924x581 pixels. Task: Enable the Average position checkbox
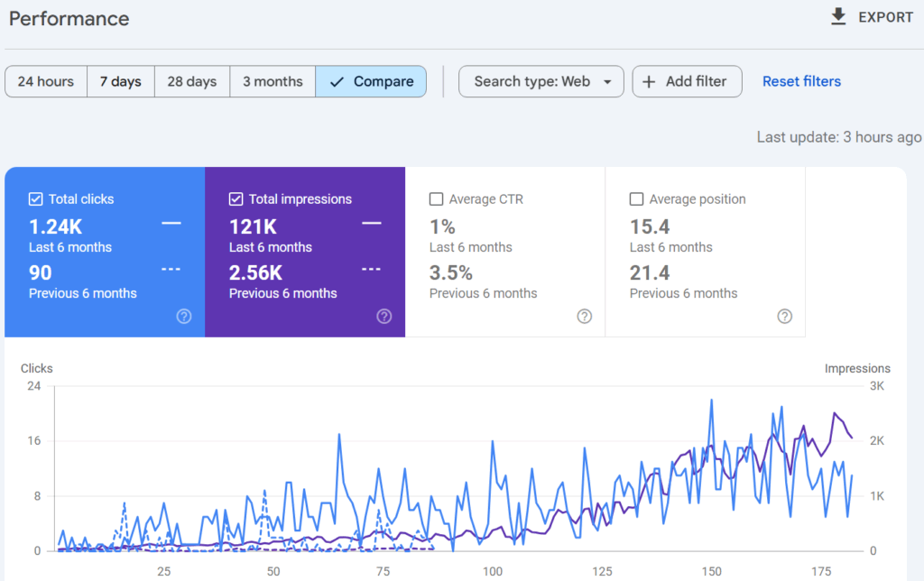[x=636, y=199]
